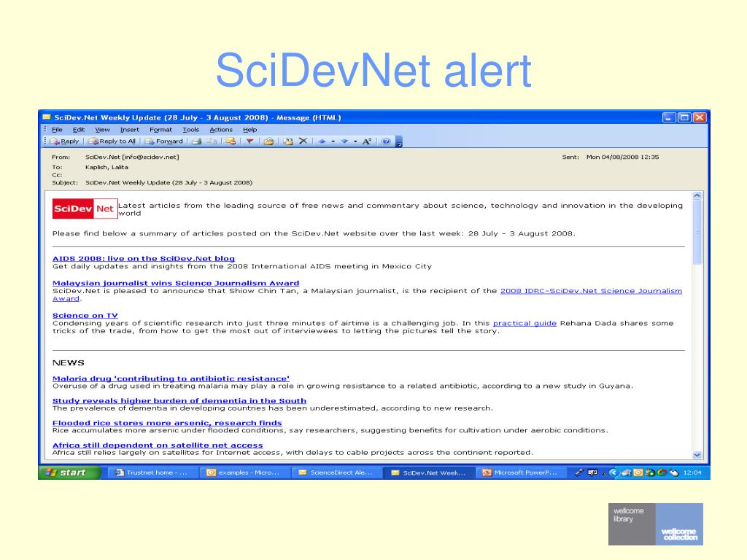Click the message scrollbar down arrow
The height and width of the screenshot is (560, 747).
point(697,455)
